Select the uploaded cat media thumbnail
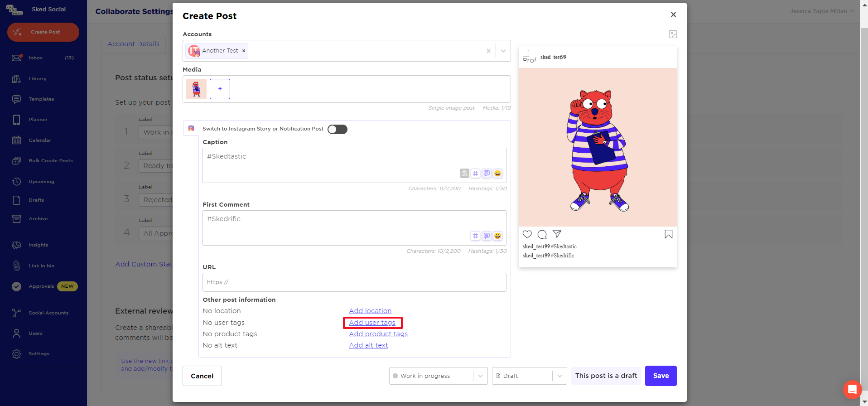The height and width of the screenshot is (406, 868). tap(196, 89)
